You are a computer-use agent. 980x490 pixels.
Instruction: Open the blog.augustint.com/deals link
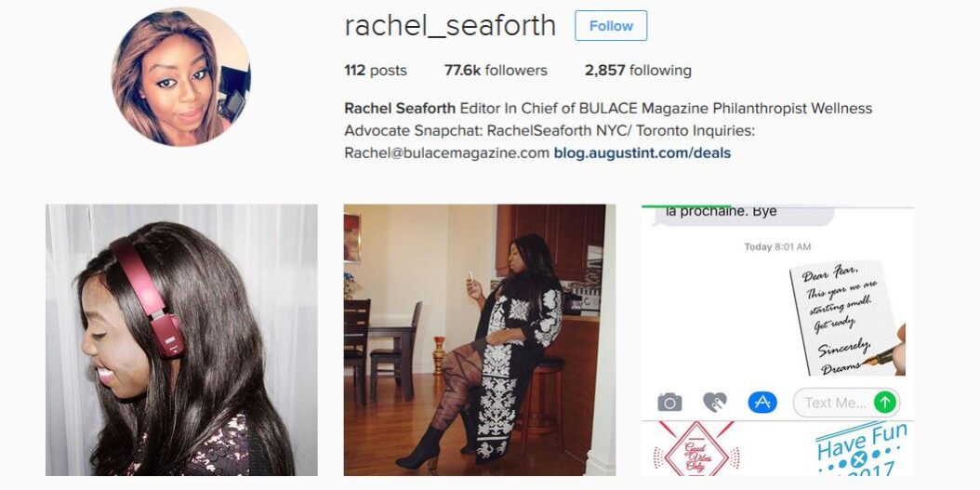642,152
